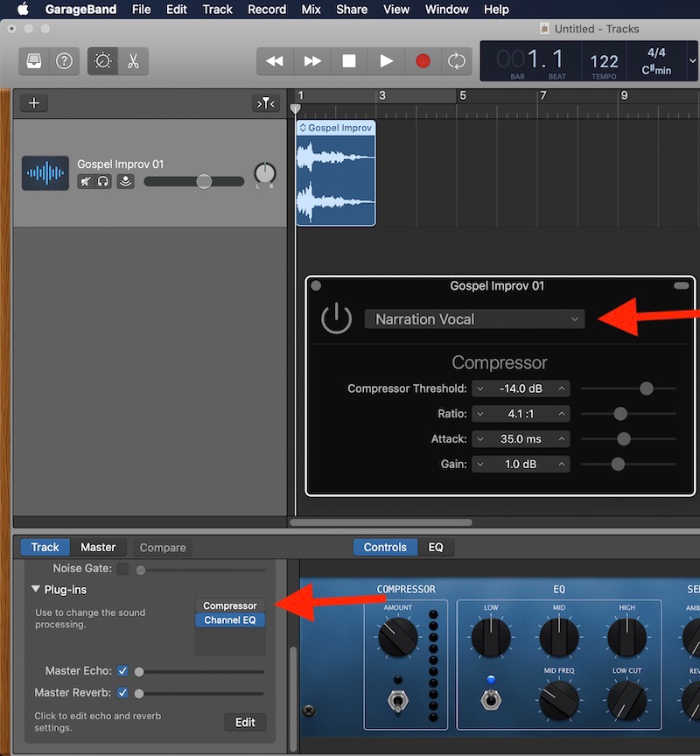
Task: Click the Stop transport button
Action: (x=349, y=61)
